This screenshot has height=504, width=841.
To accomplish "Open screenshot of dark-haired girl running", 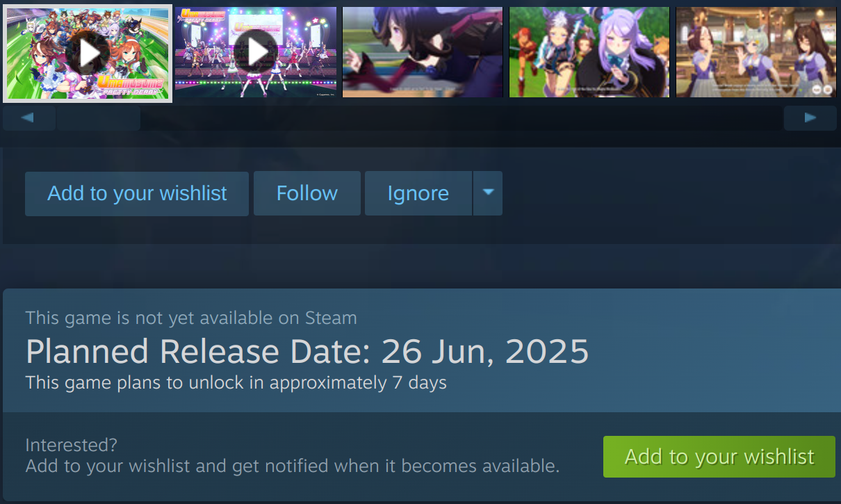I will [x=423, y=52].
